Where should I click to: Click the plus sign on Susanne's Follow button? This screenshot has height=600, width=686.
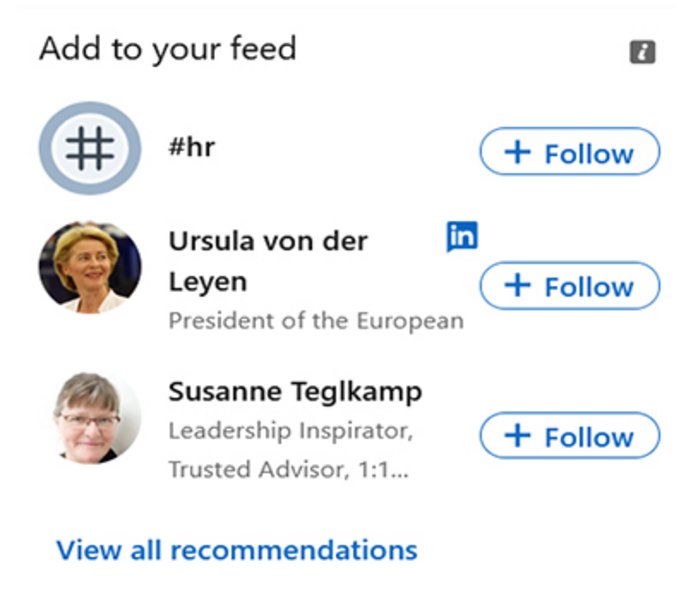pyautogui.click(x=518, y=436)
